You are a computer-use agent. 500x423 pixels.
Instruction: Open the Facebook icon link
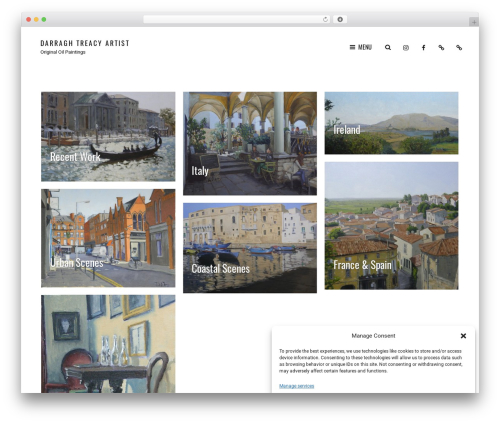click(423, 48)
